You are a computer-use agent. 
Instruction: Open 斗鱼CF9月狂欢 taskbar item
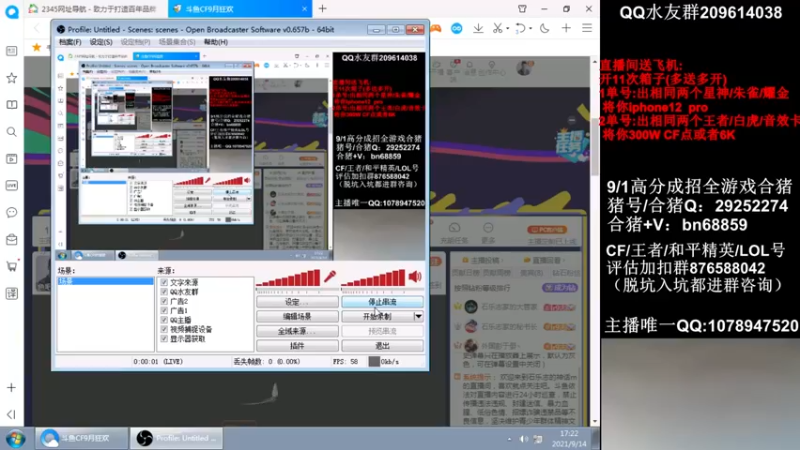82,438
